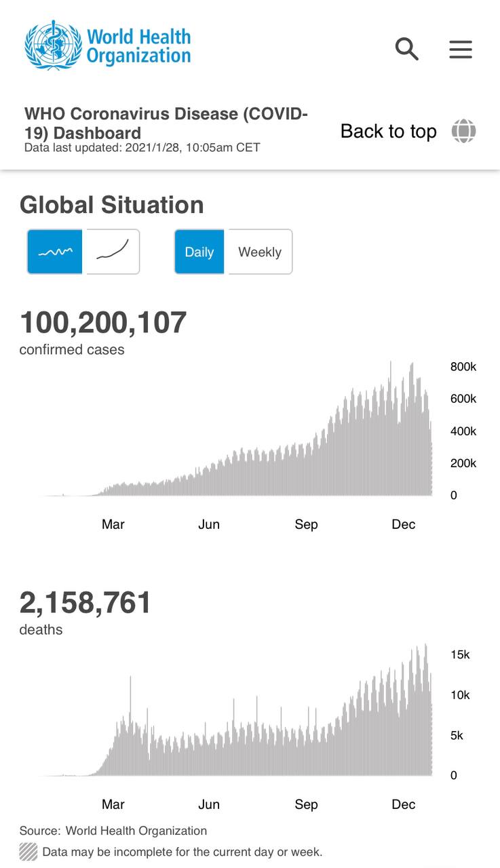The height and width of the screenshot is (868, 500).
Task: Click the 400k axis label
Action: (x=463, y=431)
